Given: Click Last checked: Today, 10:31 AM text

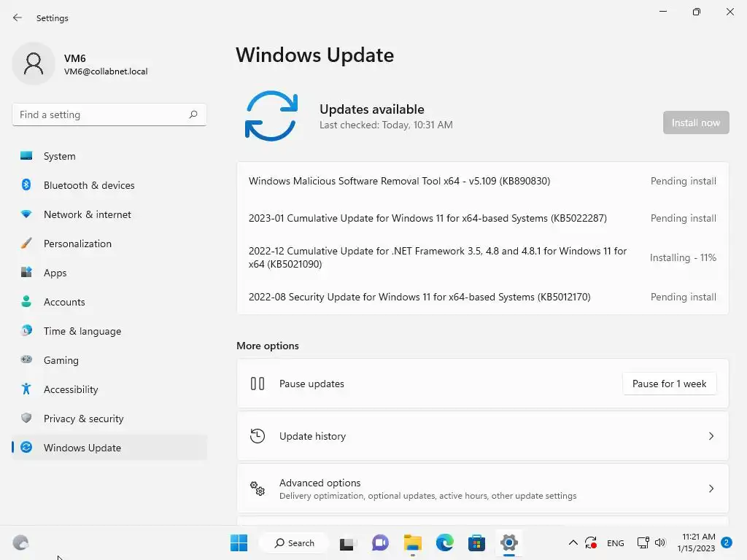Looking at the screenshot, I should pyautogui.click(x=386, y=125).
